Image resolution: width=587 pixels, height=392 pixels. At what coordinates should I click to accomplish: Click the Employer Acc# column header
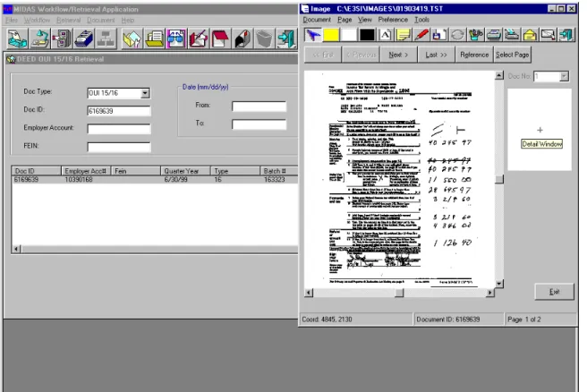point(86,171)
